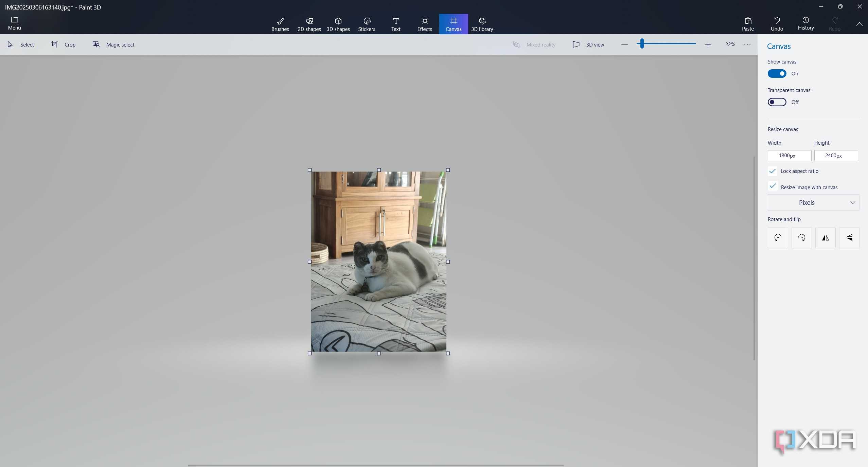The width and height of the screenshot is (868, 467).
Task: Click the 22% zoom percentage value
Action: [730, 44]
